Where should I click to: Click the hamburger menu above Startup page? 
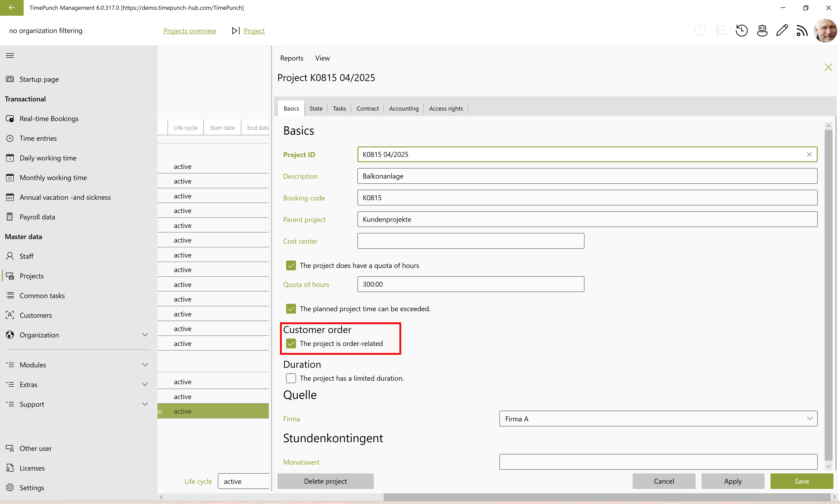(10, 55)
